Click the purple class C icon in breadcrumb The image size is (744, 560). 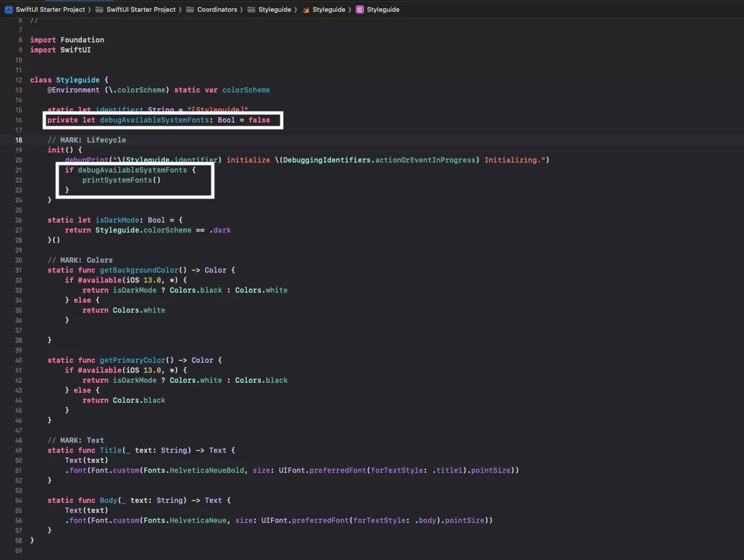point(360,9)
